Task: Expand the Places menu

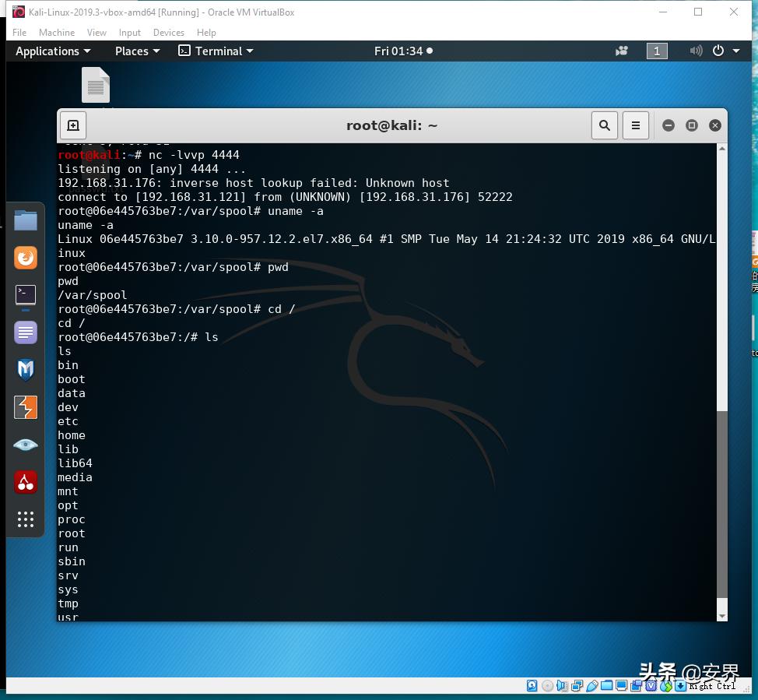Action: 137,51
